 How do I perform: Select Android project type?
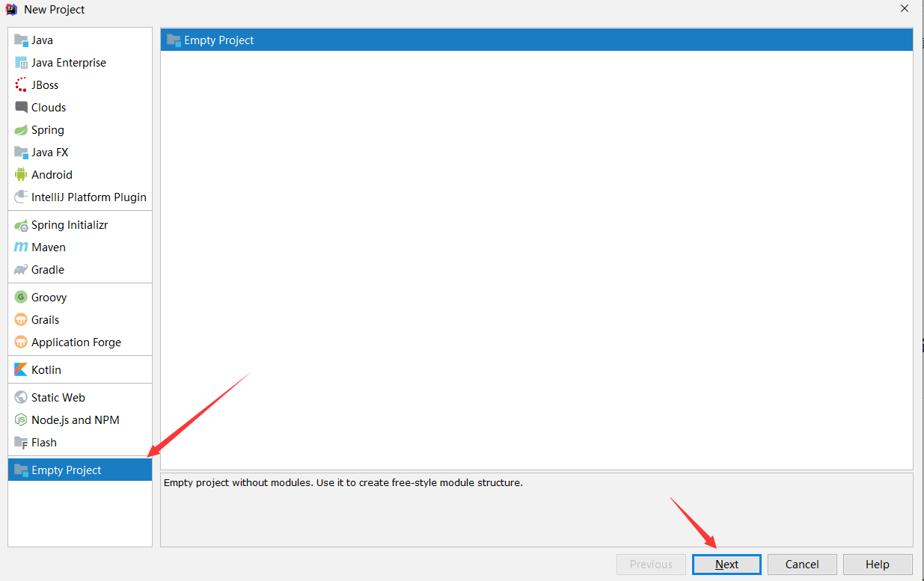click(80, 175)
